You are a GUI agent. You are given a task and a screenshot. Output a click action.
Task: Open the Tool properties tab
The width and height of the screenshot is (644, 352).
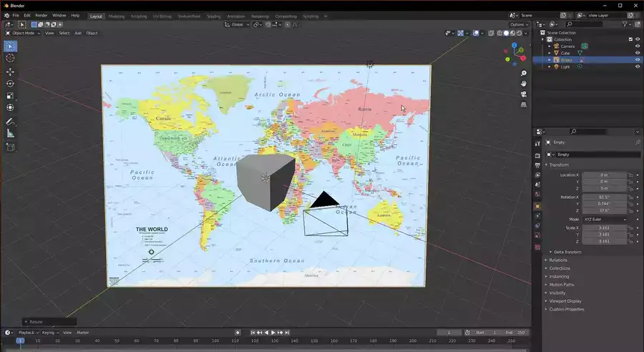(x=537, y=143)
